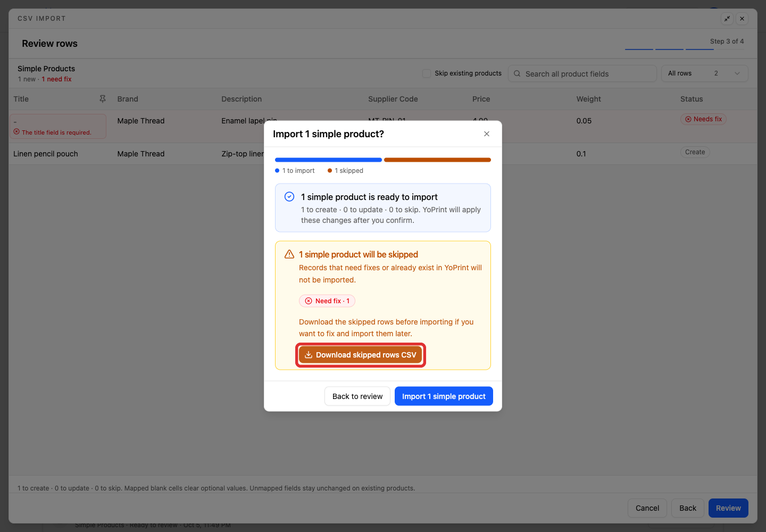Image resolution: width=766 pixels, height=532 pixels.
Task: Collapse the CSV Import window with shrink icon
Action: [727, 19]
